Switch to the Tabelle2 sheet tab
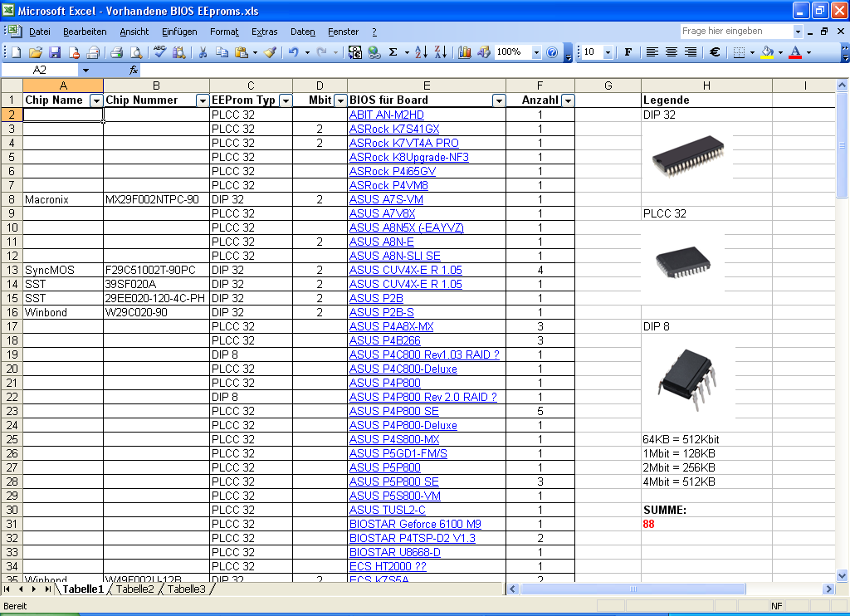 (x=134, y=589)
